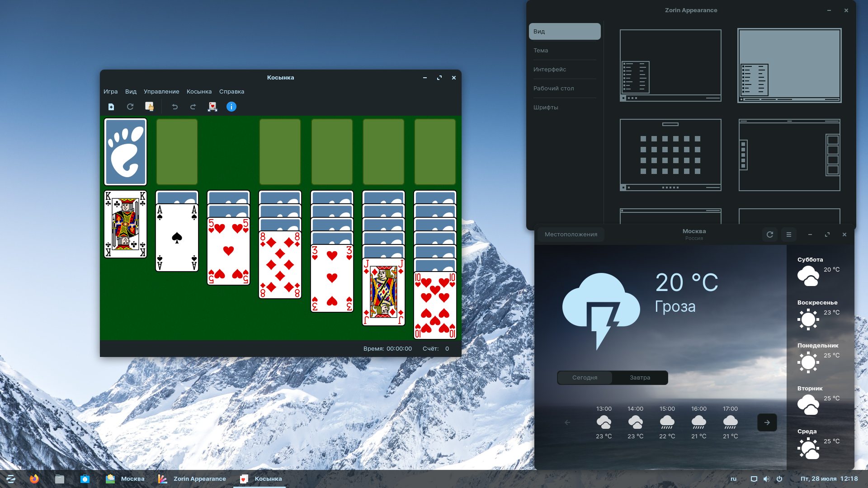Click the redo move icon

[193, 107]
